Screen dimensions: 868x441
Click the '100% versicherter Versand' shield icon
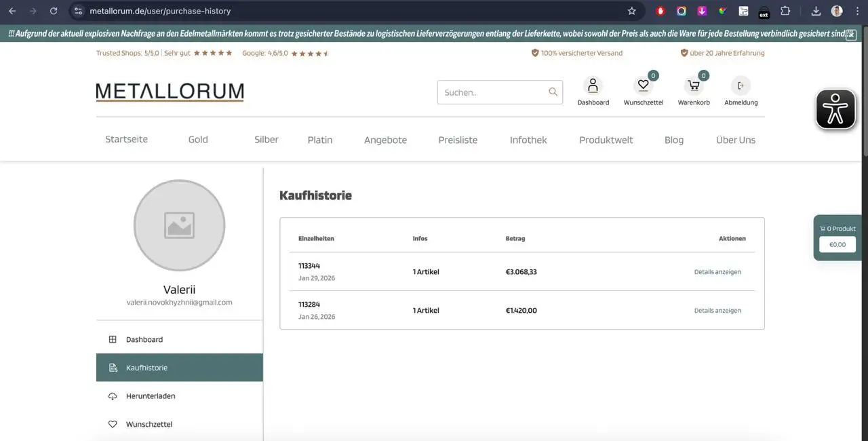pos(535,52)
